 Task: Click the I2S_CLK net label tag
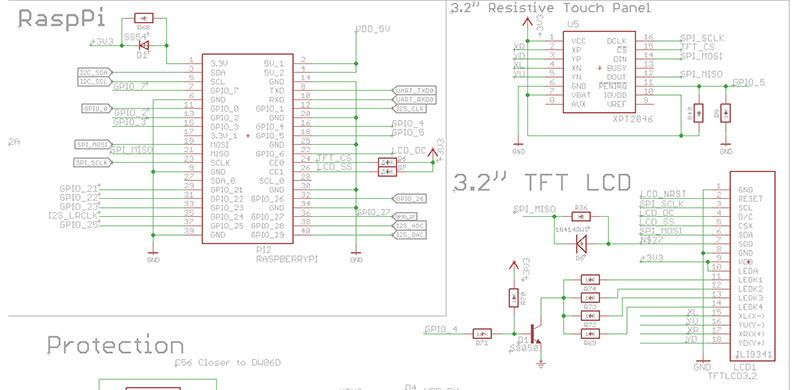[410, 109]
